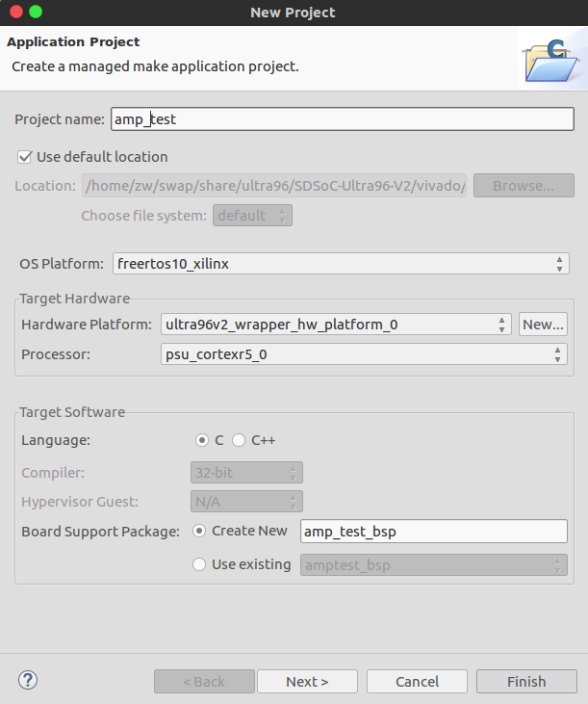Click the Cancel button

tap(417, 682)
